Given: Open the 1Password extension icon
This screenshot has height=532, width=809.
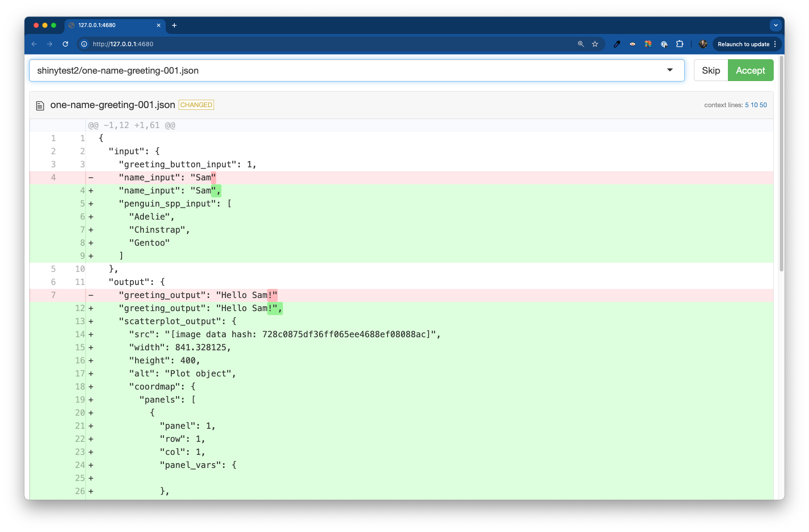Looking at the screenshot, I should pos(664,44).
